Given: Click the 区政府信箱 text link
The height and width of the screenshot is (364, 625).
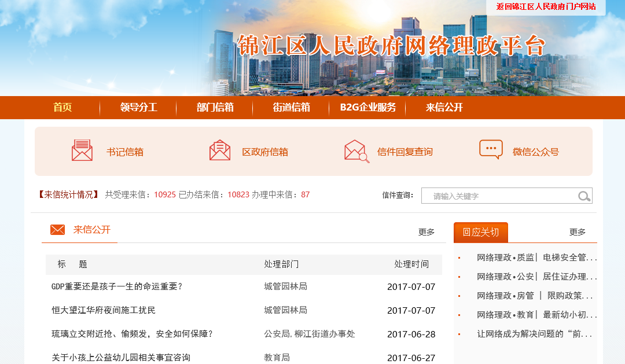Looking at the screenshot, I should (265, 152).
